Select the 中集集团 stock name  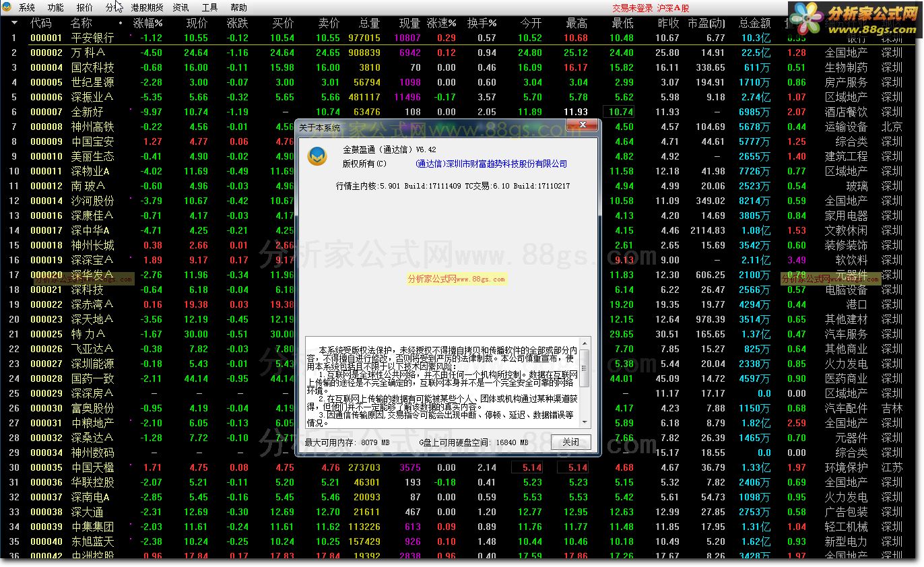(x=93, y=527)
